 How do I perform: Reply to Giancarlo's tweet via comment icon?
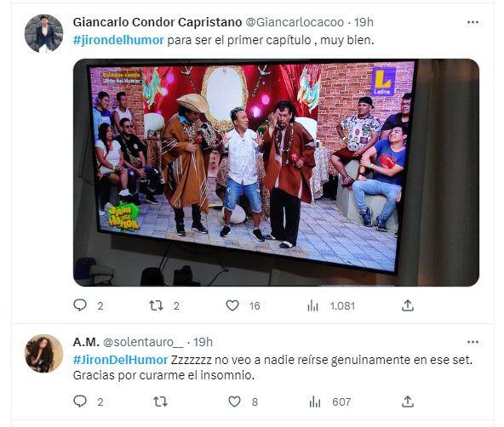click(80, 305)
